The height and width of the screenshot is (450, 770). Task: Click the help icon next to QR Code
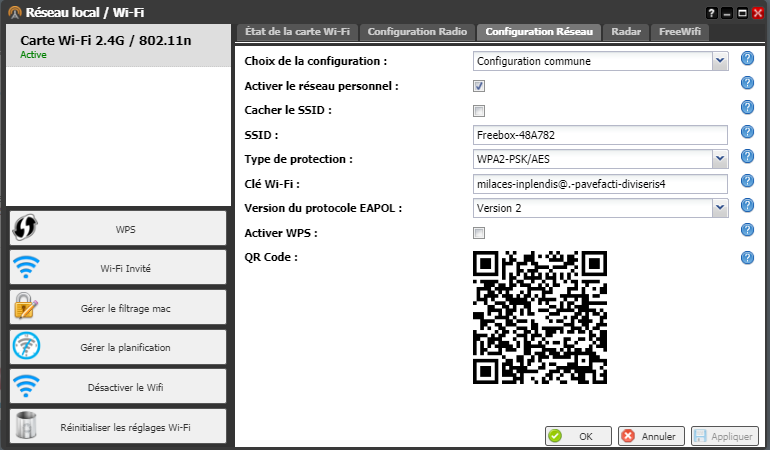tap(747, 257)
